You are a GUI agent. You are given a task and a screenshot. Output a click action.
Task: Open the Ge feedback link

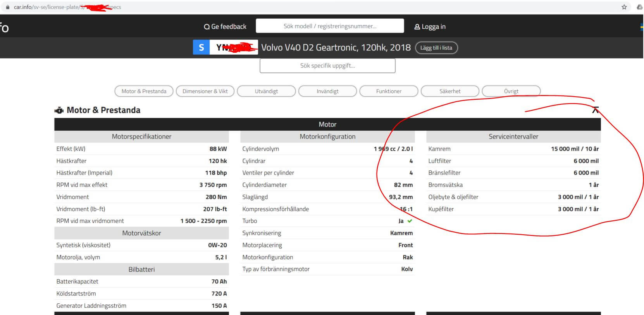click(x=225, y=26)
